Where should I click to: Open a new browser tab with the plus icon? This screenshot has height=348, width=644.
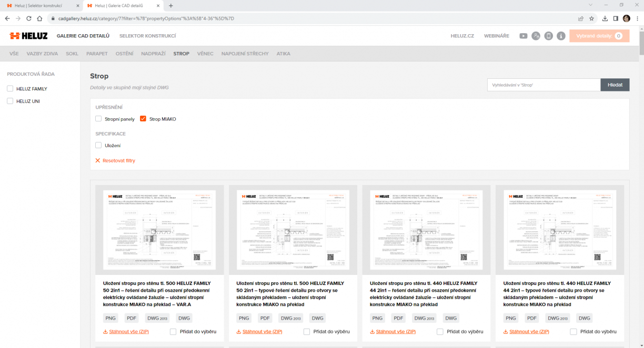click(170, 5)
